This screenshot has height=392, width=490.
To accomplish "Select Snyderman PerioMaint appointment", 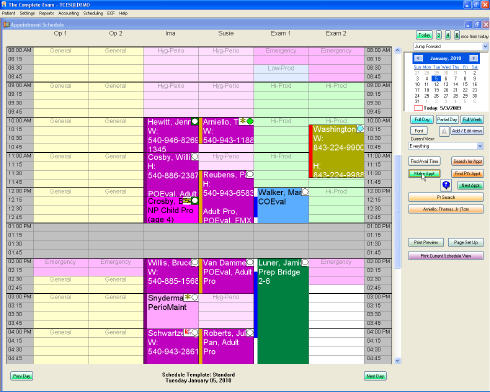I will tap(172, 311).
